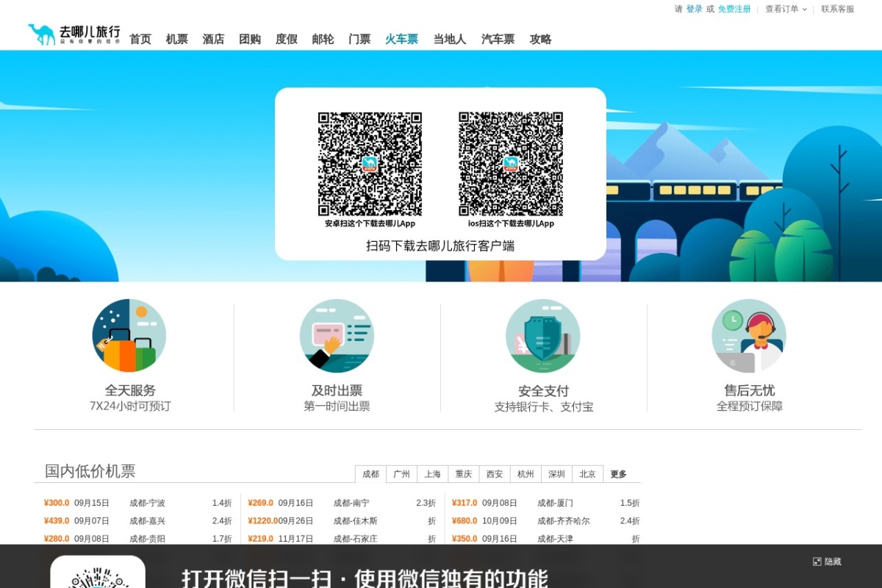Screen dimensions: 882x588
Task: Click the 售后无忧 customer service icon
Action: click(x=749, y=336)
